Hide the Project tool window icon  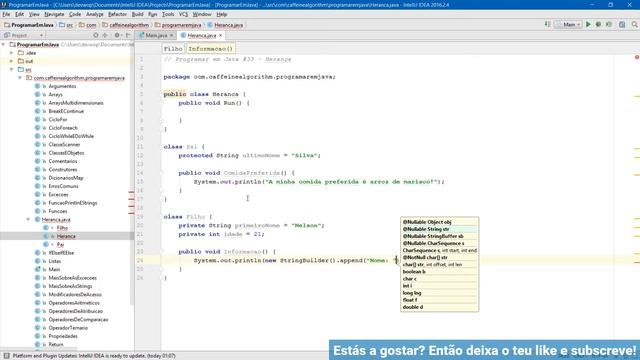(128, 36)
